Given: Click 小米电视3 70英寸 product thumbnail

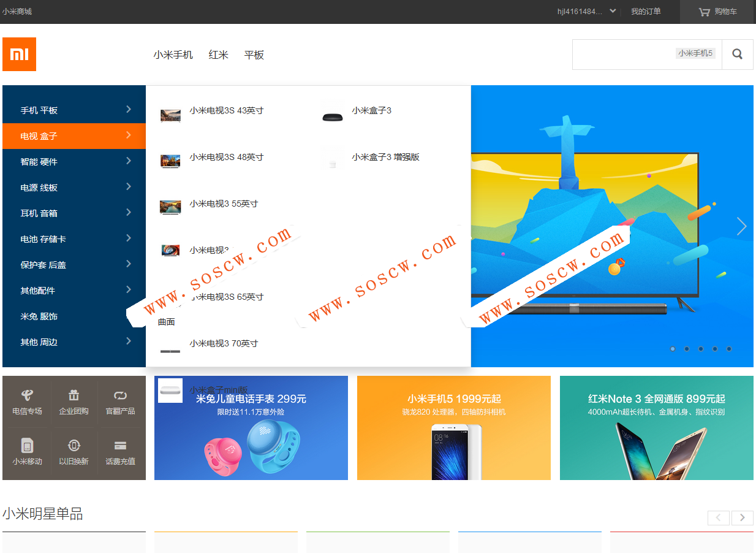Looking at the screenshot, I should point(170,351).
